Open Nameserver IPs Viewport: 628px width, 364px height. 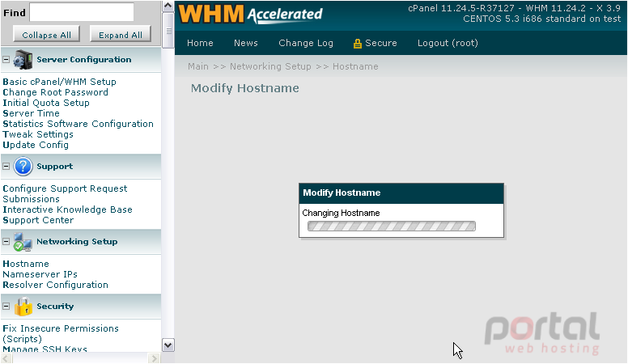coord(40,274)
